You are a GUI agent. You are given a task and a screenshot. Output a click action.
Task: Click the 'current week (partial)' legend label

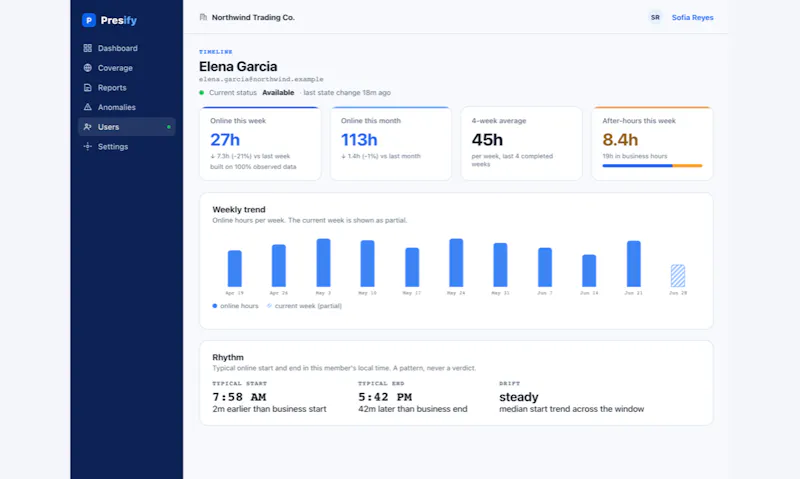point(308,306)
